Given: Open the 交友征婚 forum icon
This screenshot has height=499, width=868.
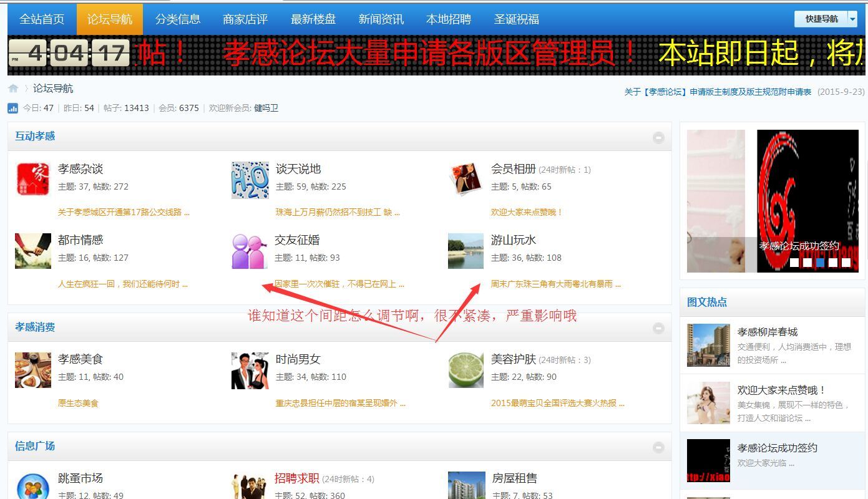Looking at the screenshot, I should [250, 251].
